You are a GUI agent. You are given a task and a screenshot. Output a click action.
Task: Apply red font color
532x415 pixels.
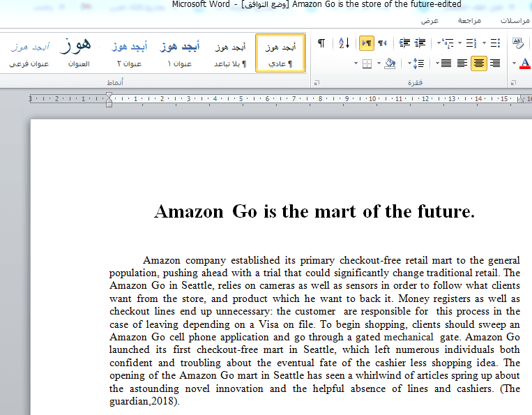(x=525, y=63)
